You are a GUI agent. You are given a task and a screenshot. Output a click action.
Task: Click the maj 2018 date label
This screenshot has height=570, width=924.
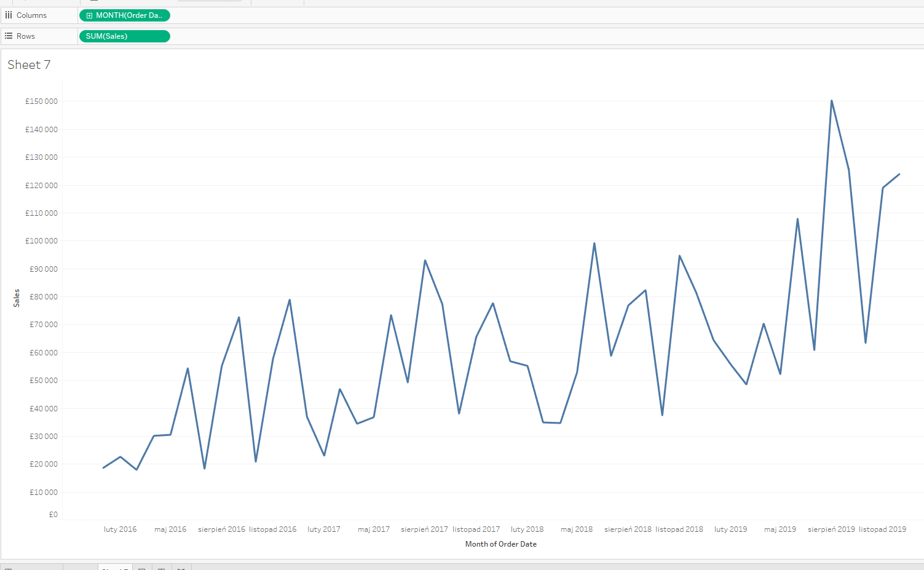click(x=577, y=529)
